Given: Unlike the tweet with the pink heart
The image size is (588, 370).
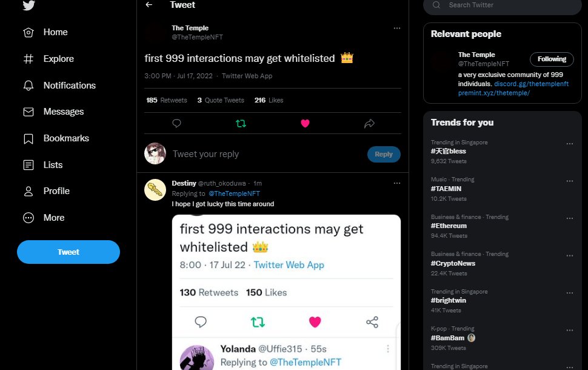Looking at the screenshot, I should pyautogui.click(x=306, y=123).
